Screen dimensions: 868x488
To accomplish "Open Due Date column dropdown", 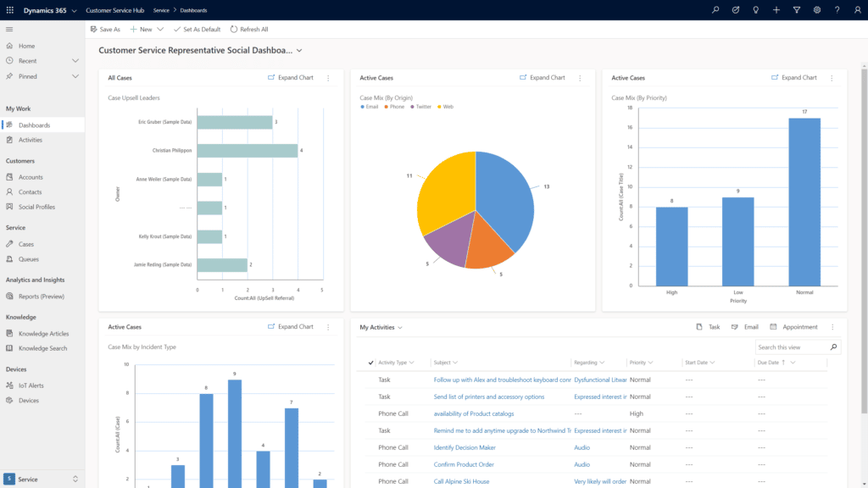I will tap(793, 363).
